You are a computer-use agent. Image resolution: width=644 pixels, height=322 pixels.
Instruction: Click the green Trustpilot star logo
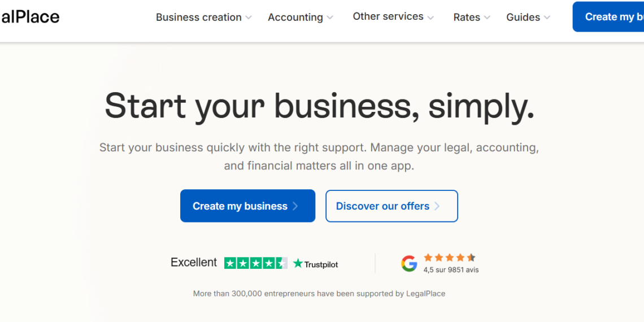(298, 263)
